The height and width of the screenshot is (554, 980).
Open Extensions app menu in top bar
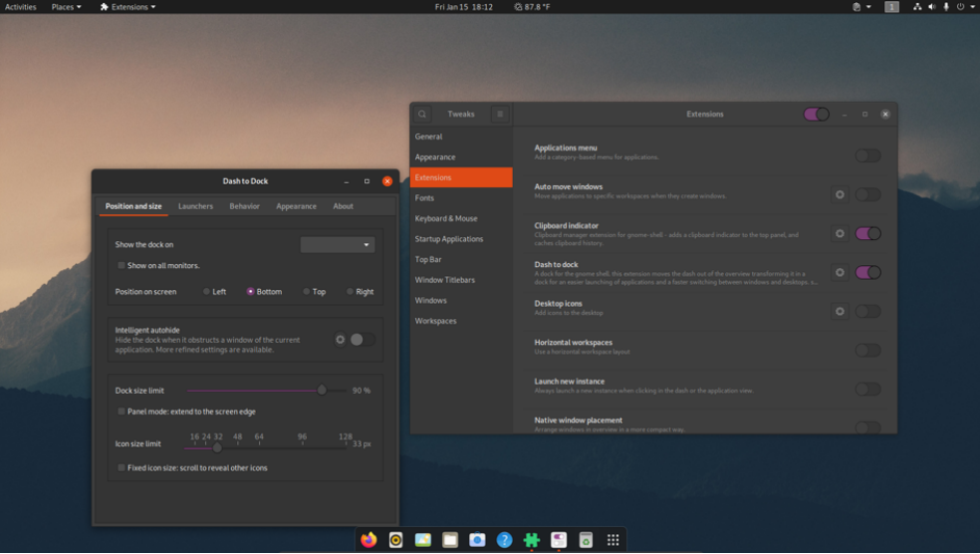tap(127, 7)
